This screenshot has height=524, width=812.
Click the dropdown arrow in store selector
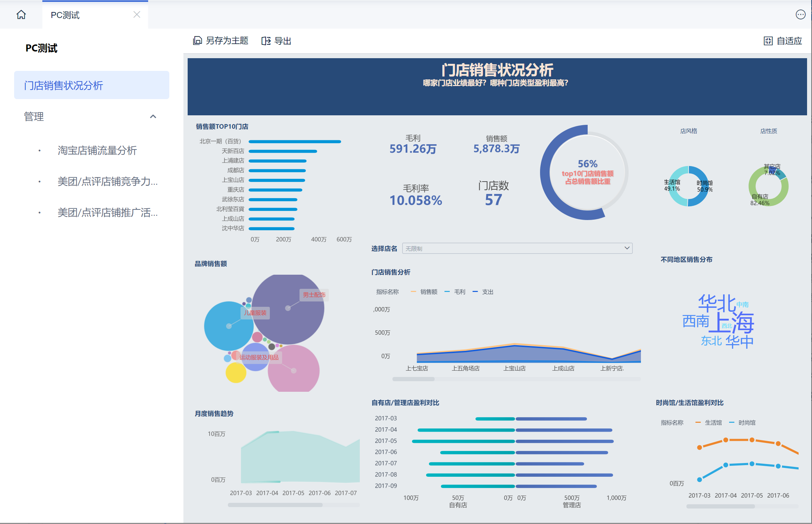tap(627, 248)
